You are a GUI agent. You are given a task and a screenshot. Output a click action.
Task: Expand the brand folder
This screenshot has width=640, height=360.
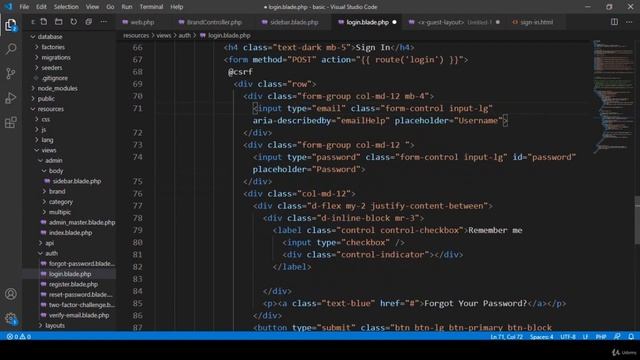coord(57,191)
